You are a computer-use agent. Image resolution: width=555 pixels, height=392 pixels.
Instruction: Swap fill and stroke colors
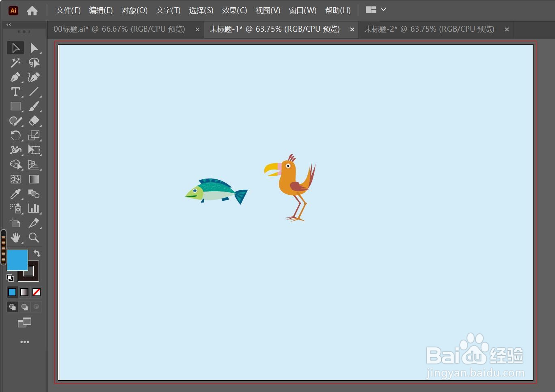click(x=37, y=253)
